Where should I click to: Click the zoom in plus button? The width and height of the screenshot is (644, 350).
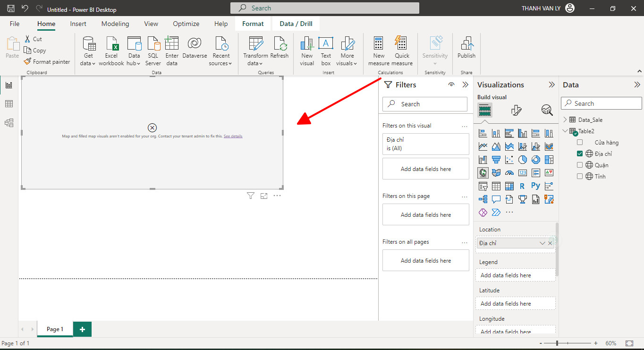click(x=596, y=343)
